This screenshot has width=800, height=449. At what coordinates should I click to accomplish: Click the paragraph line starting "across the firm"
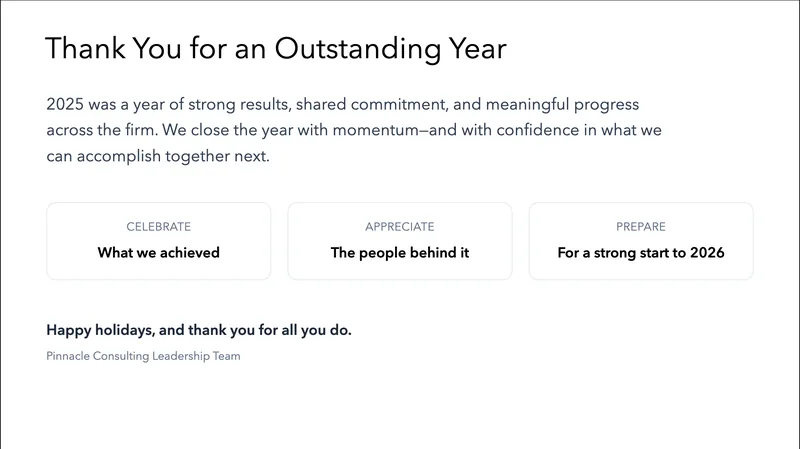click(x=353, y=130)
